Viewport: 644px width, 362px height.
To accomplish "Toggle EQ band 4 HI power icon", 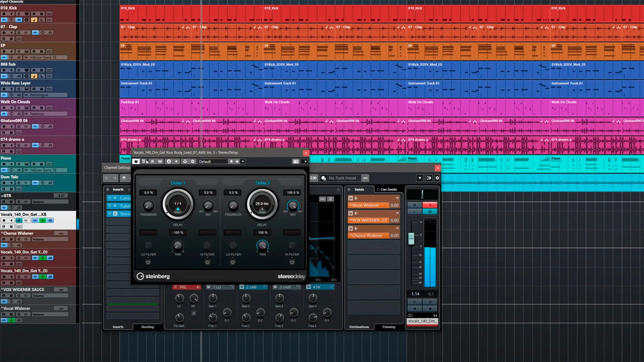I will point(308,287).
